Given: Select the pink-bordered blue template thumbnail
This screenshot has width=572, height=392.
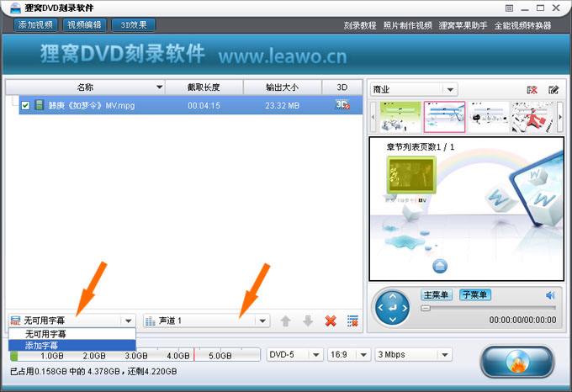Looking at the screenshot, I should coord(444,117).
